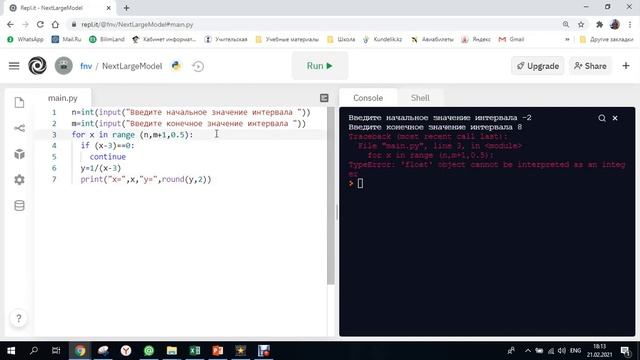Viewport: 640px width, 360px height.
Task: Open the Учебные материалы bookmarks folder
Action: 287,39
